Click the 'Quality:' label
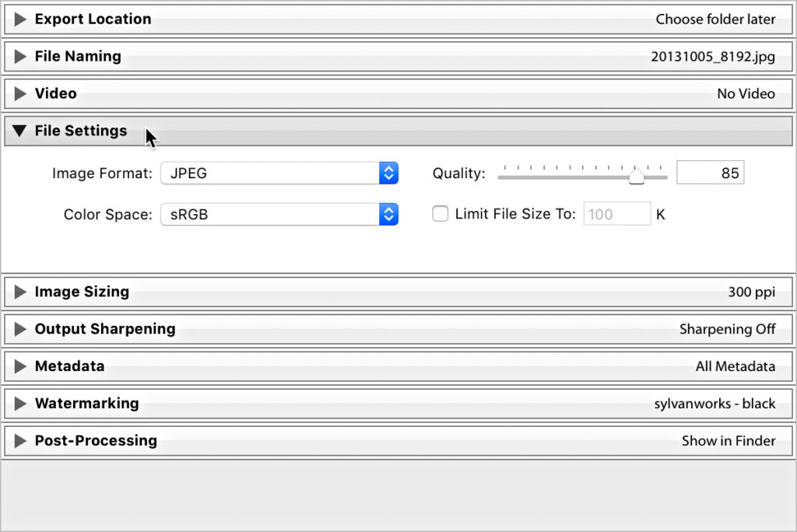This screenshot has width=797, height=532. point(459,173)
